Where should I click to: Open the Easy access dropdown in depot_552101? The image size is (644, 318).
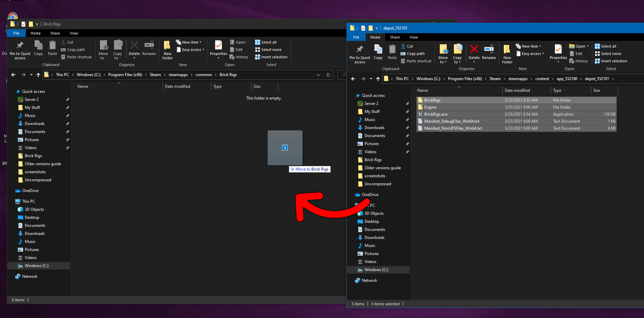click(x=530, y=54)
